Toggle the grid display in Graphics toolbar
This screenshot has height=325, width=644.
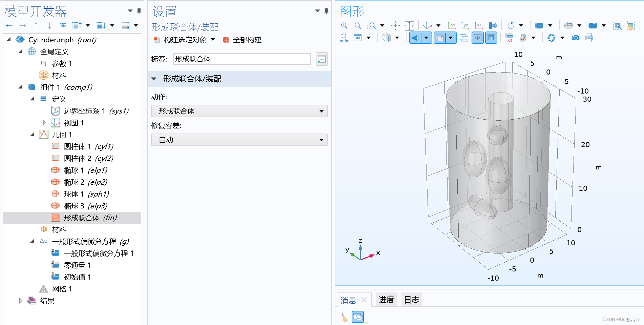click(x=491, y=38)
